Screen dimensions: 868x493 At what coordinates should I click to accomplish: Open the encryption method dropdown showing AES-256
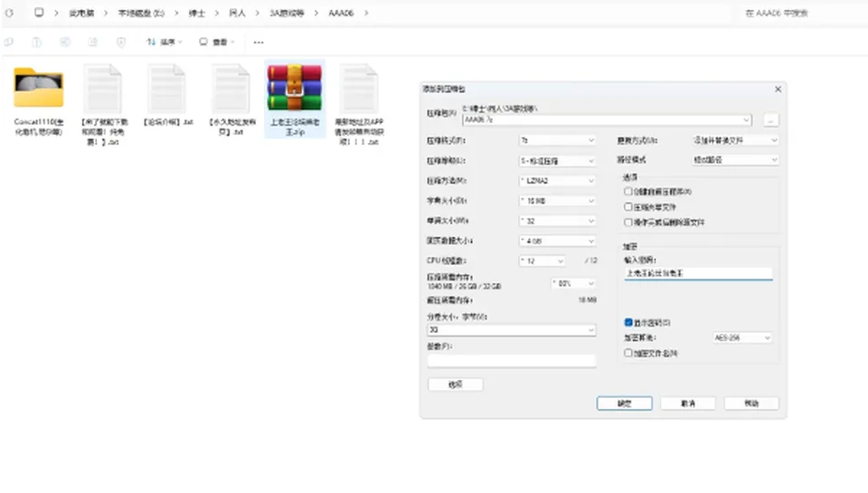point(742,337)
